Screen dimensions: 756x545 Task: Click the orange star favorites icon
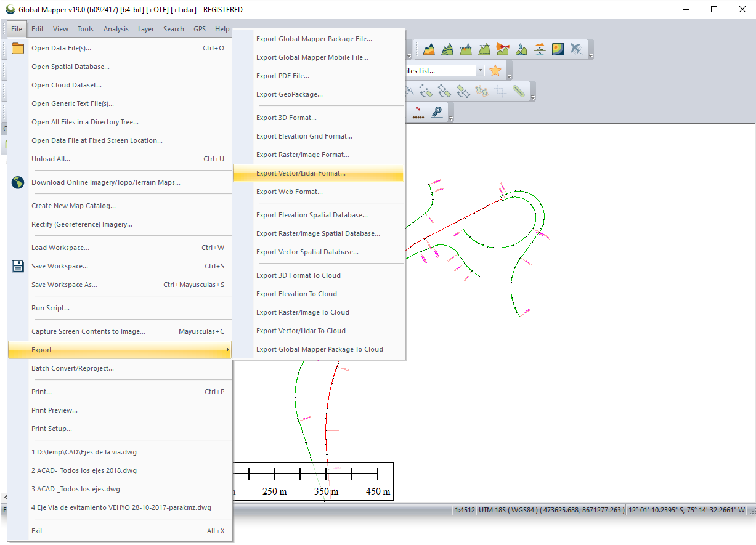(x=495, y=70)
